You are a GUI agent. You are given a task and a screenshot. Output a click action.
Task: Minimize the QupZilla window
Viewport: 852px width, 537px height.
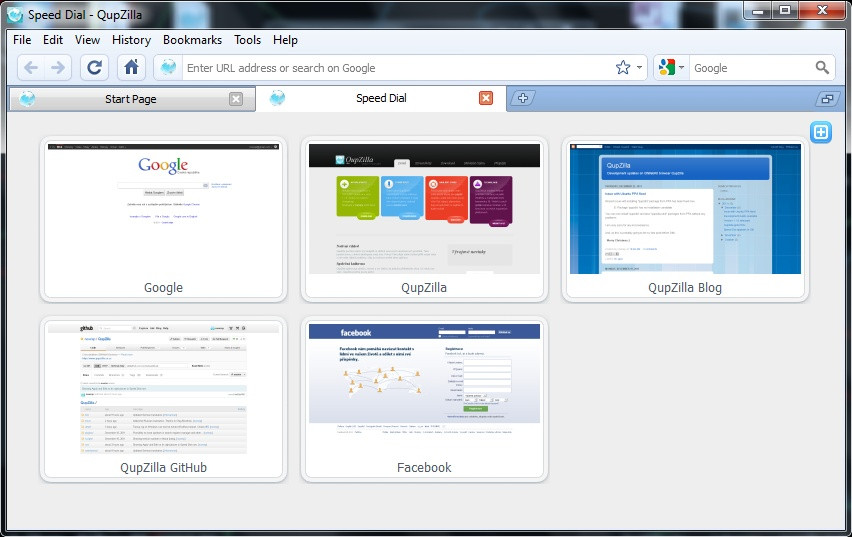(759, 10)
